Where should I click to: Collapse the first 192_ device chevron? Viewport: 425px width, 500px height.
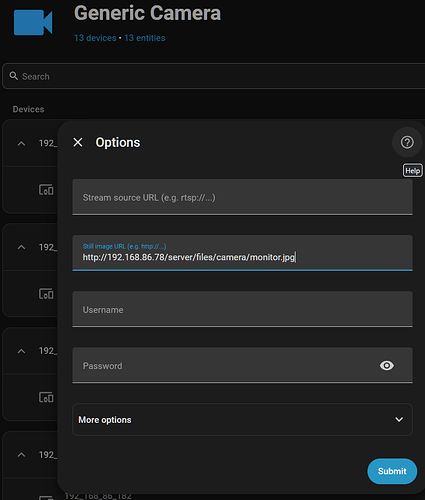tap(21, 144)
